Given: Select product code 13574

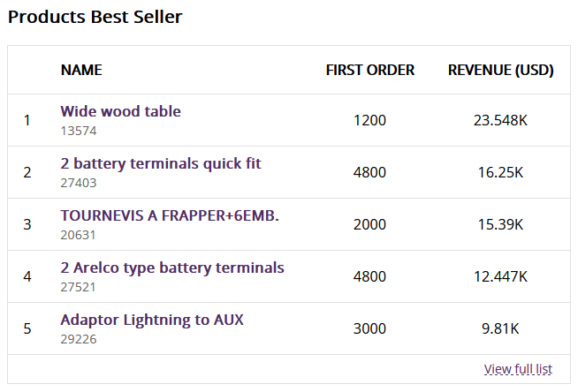Looking at the screenshot, I should [79, 131].
